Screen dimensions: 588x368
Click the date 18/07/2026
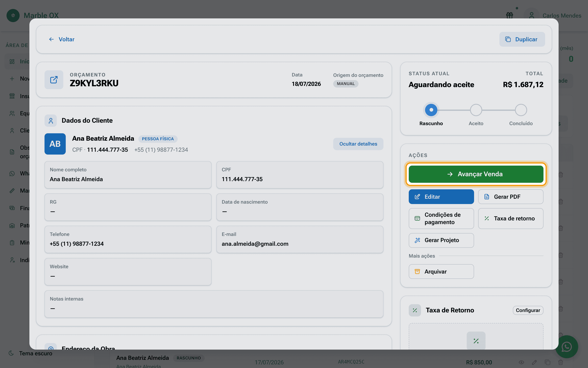coord(306,84)
